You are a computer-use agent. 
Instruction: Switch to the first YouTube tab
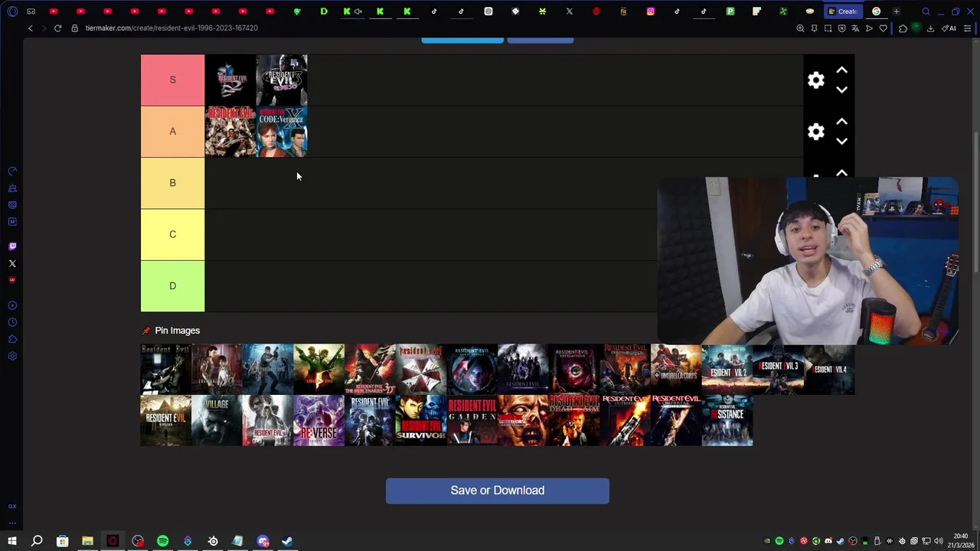click(54, 11)
